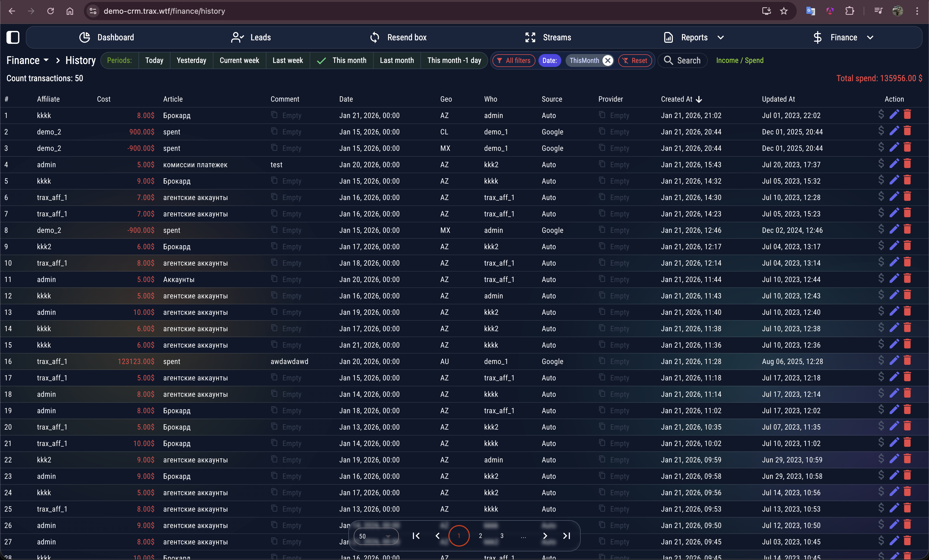
Task: Click the Cost column header
Action: tap(104, 99)
